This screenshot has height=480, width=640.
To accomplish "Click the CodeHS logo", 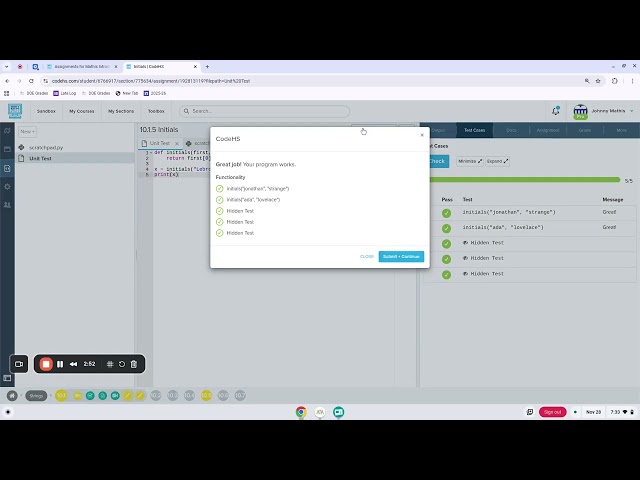I will (15, 111).
